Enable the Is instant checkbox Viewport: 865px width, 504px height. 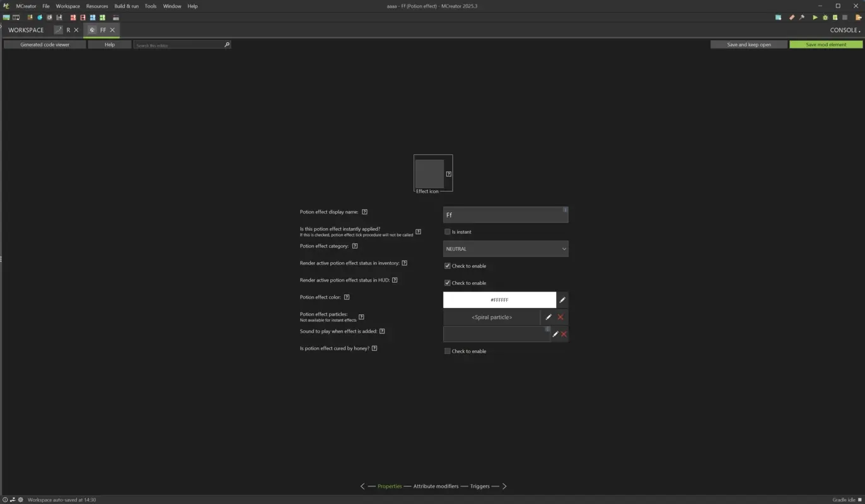[x=448, y=232]
